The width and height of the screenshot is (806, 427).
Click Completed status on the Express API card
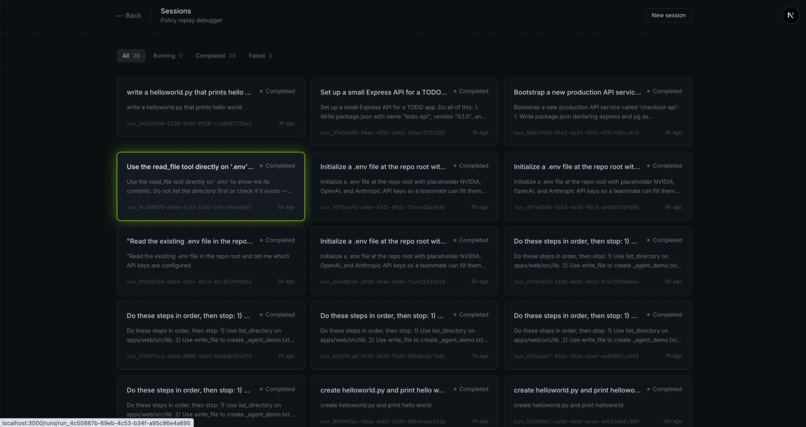470,91
